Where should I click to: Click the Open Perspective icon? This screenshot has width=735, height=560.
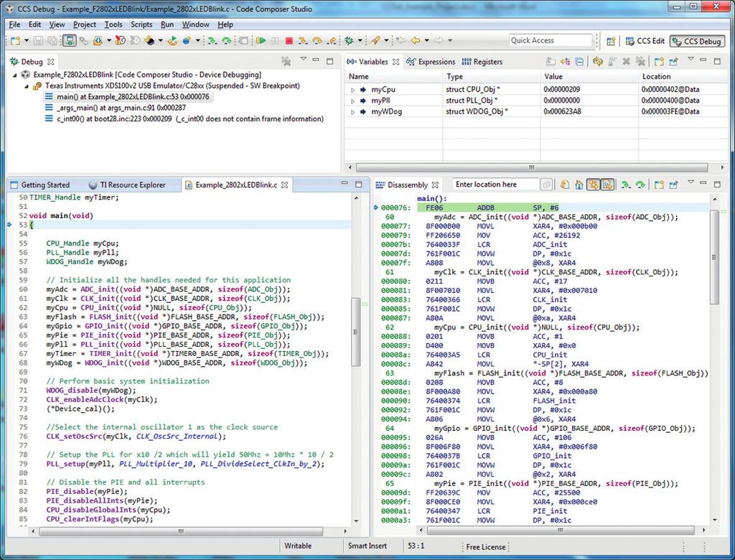[x=611, y=41]
